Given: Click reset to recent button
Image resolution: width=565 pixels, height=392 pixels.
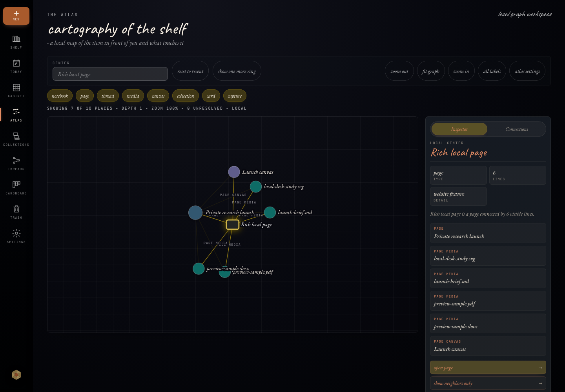Looking at the screenshot, I should click(190, 71).
